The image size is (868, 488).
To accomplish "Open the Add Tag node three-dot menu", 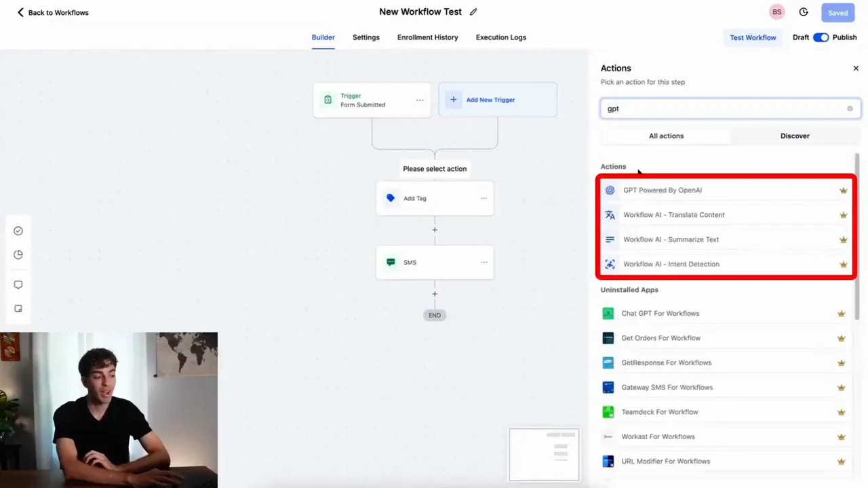I will pyautogui.click(x=484, y=199).
